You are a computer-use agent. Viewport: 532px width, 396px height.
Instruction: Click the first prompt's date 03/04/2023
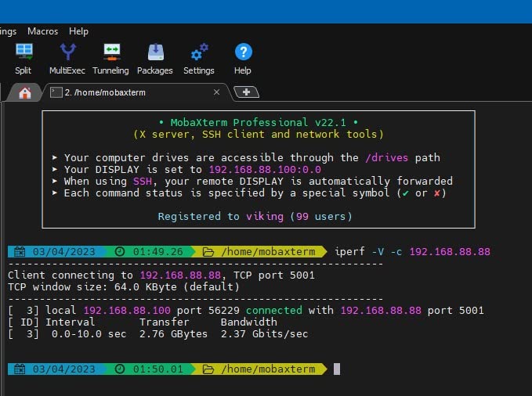(63, 251)
